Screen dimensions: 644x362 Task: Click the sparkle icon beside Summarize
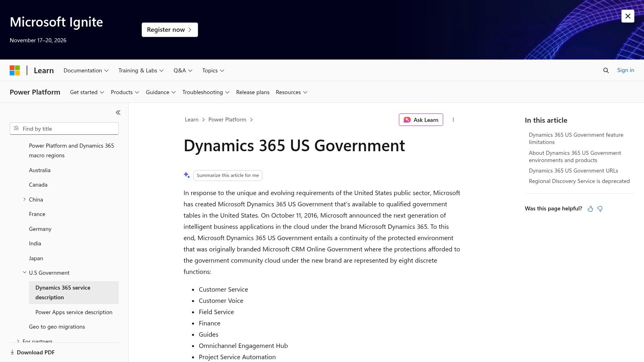(187, 175)
